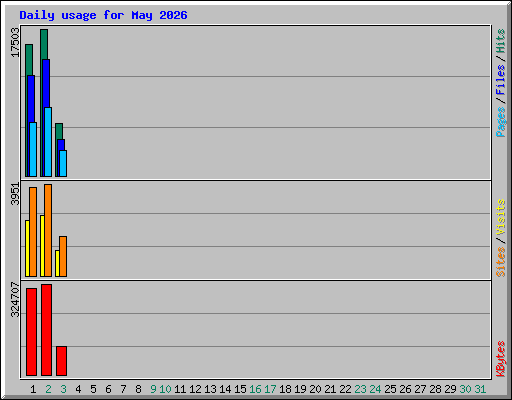
Task: Select the orange Sites bar for day 2
Action: [48, 230]
